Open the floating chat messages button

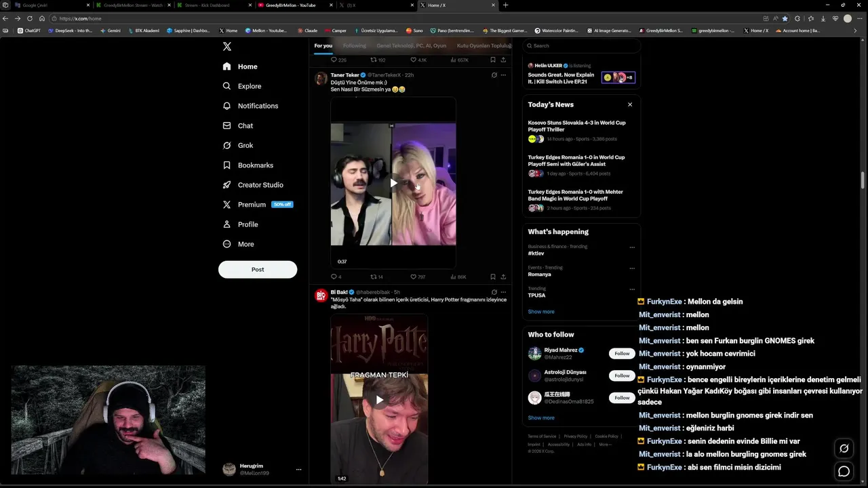point(844,471)
